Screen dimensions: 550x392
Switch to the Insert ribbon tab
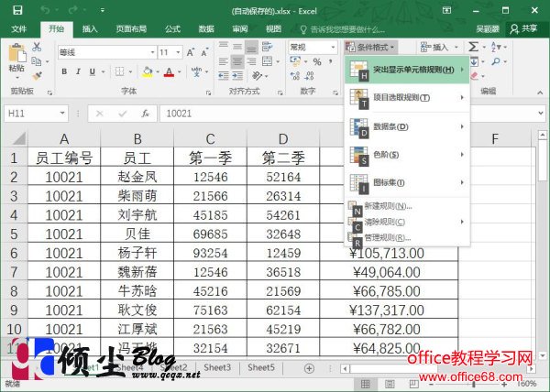click(90, 28)
